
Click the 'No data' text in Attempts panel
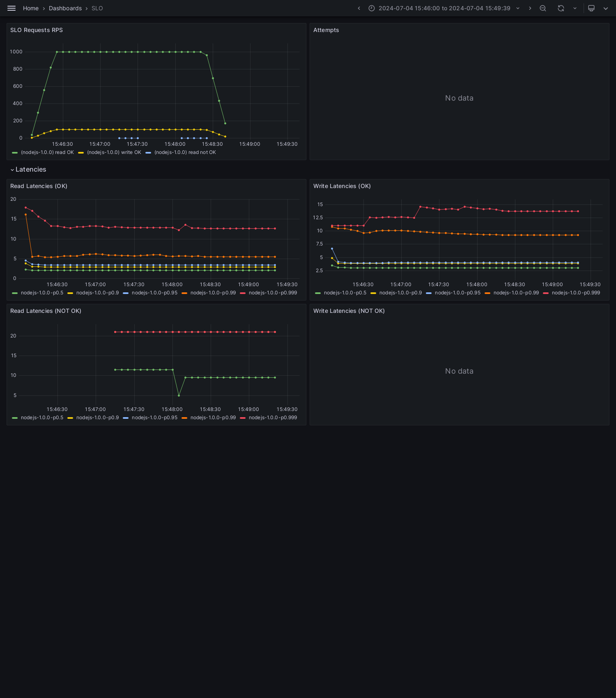tap(459, 98)
